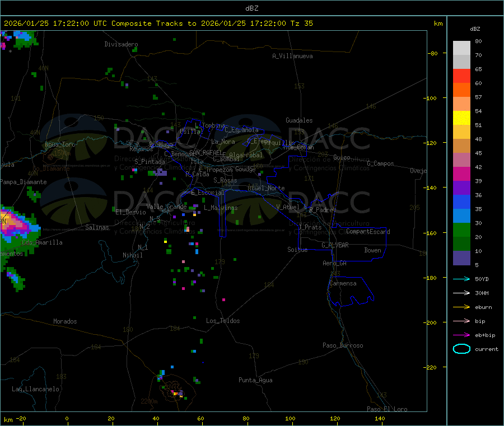Click the Carmensa map label

click(343, 283)
